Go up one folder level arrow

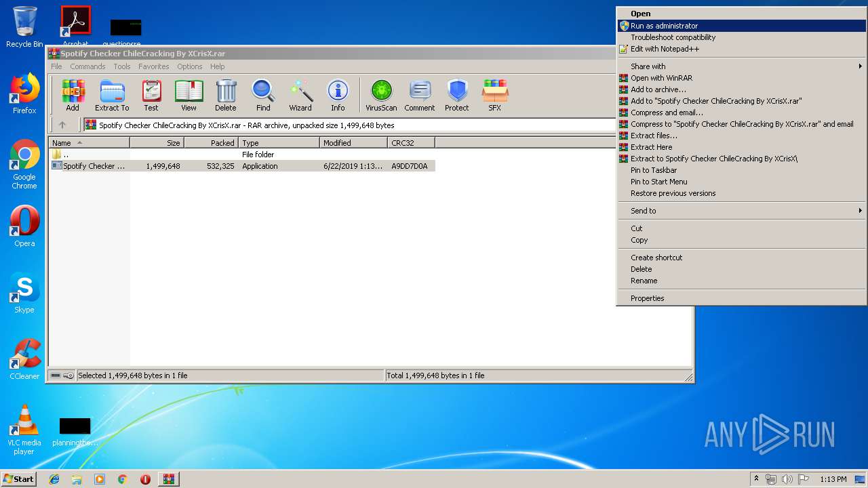62,125
